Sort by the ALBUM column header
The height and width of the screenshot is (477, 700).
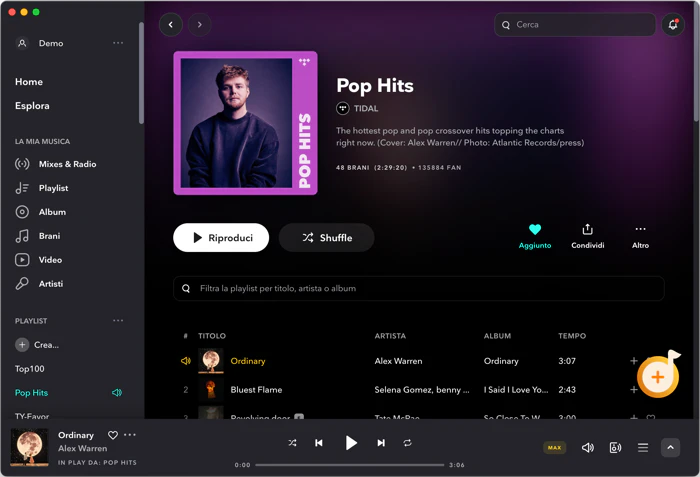click(x=497, y=336)
